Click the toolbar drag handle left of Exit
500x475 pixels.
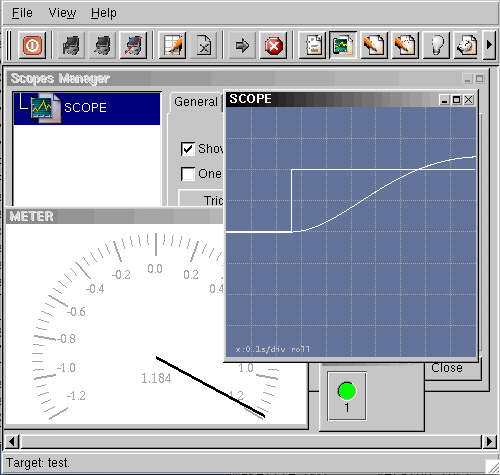pyautogui.click(x=9, y=45)
